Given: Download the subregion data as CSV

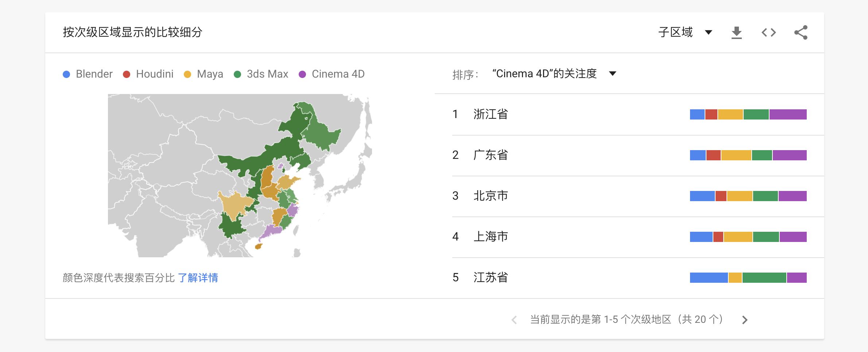Looking at the screenshot, I should point(737,33).
